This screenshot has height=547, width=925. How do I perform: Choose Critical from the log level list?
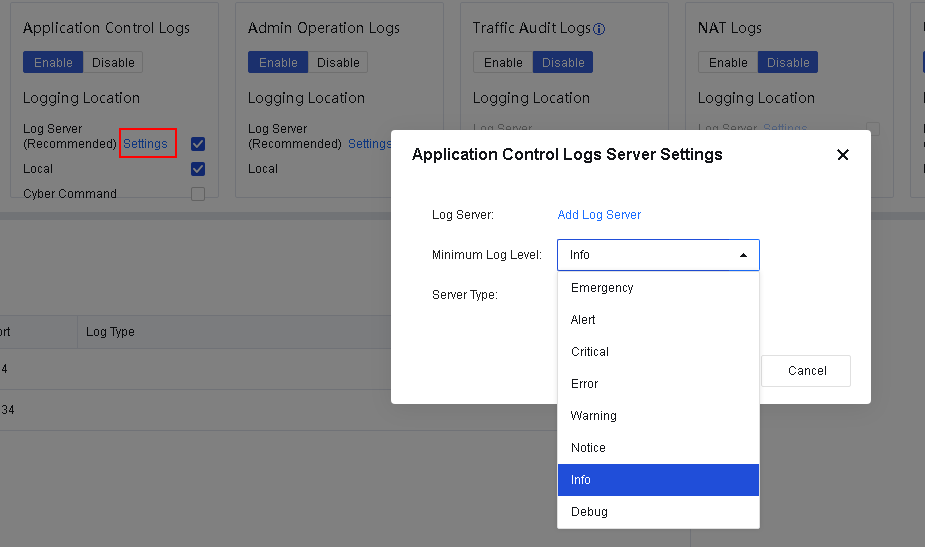click(590, 352)
